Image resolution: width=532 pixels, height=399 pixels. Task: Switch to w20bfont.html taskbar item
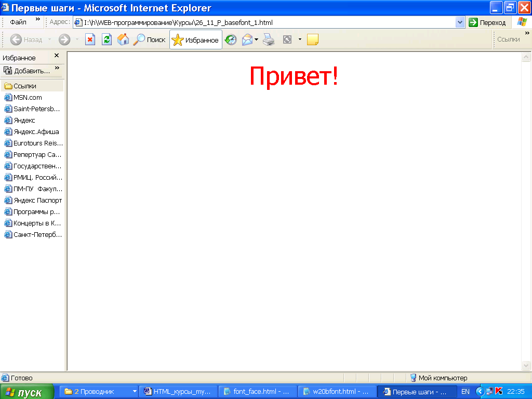click(x=338, y=392)
